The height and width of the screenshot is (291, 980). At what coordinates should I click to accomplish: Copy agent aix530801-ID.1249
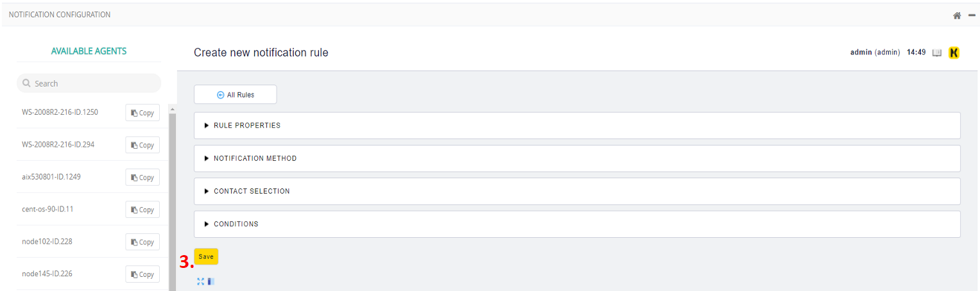click(142, 178)
